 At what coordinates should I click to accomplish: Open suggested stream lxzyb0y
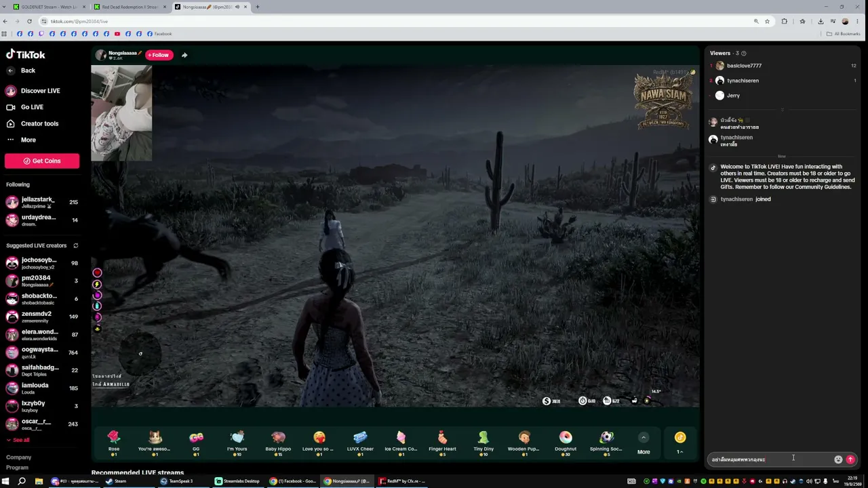pos(42,405)
